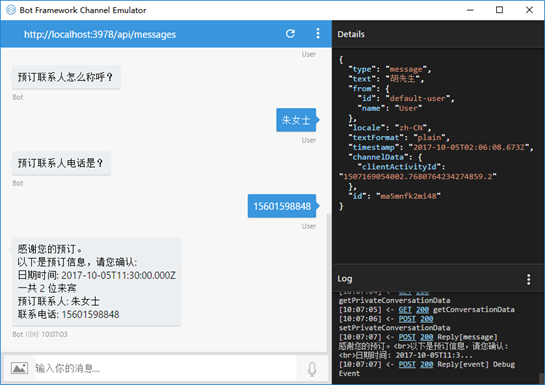Screen dimensions: 545x385
Task: Open the 200 link before Reply[event] Debug
Action: click(427, 364)
